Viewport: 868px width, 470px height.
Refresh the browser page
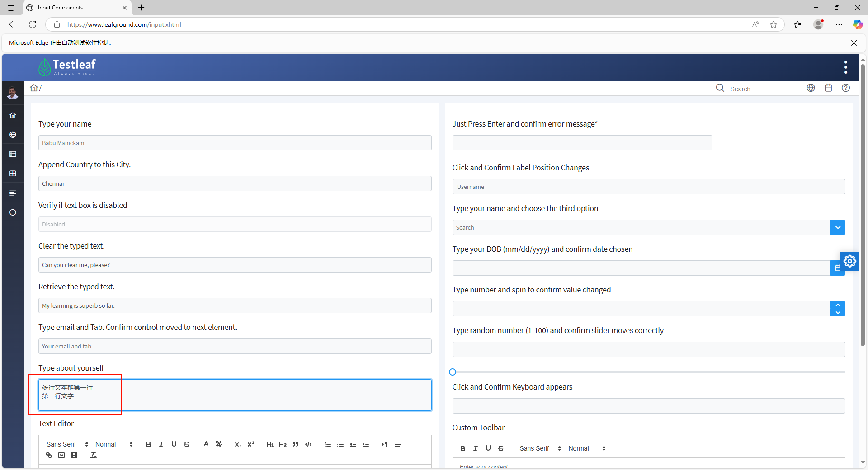point(33,24)
